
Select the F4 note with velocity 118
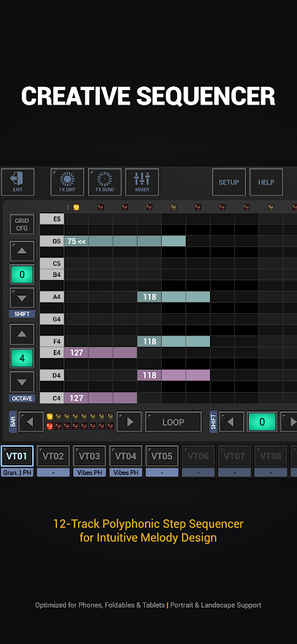pyautogui.click(x=173, y=341)
